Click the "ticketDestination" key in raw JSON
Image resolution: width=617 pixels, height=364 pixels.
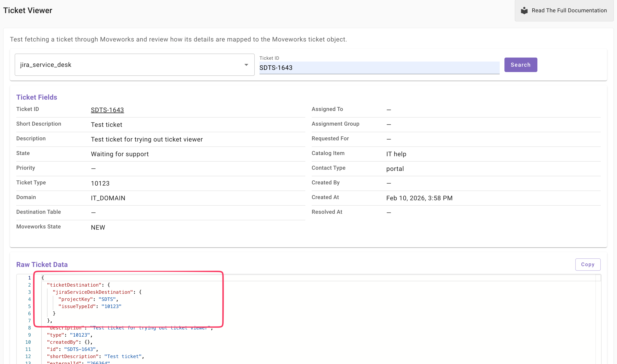pos(74,285)
